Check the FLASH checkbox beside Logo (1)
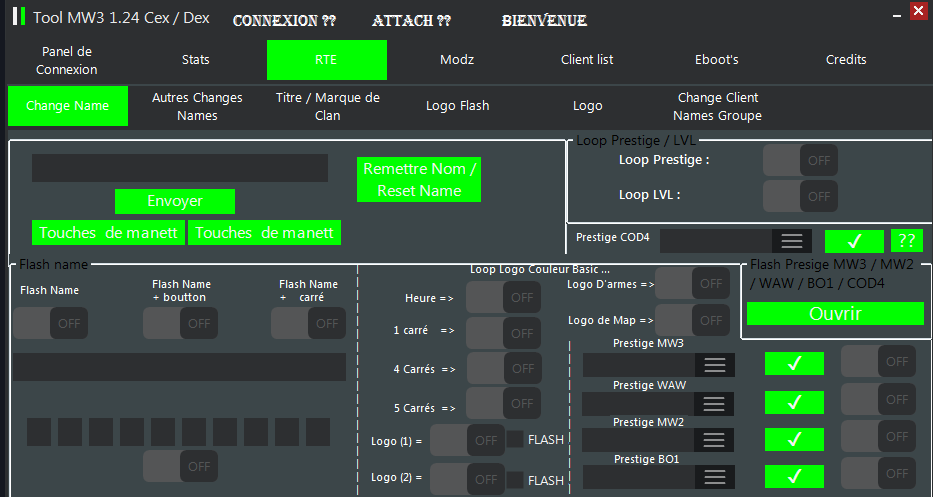Image resolution: width=933 pixels, height=497 pixels. 515,439
